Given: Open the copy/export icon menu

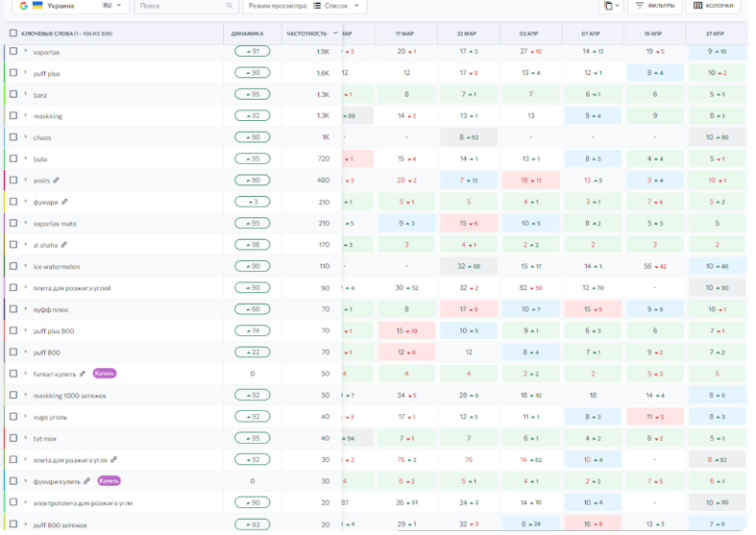Looking at the screenshot, I should tap(611, 6).
